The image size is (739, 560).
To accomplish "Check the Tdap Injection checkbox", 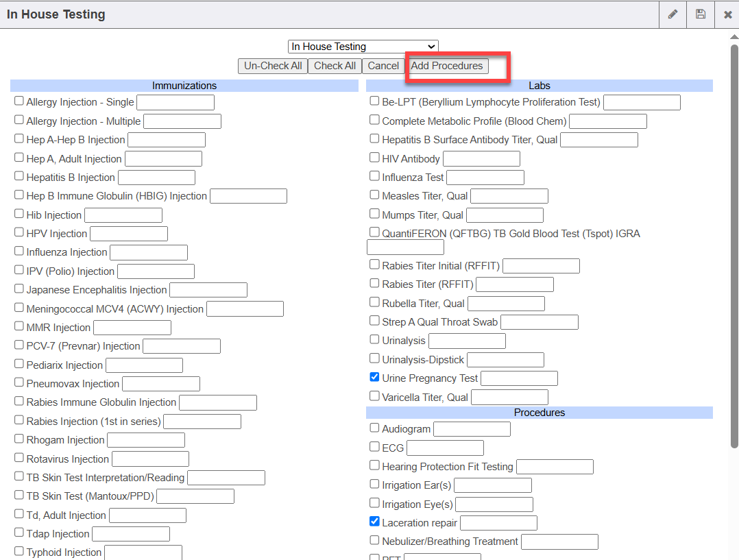I will [x=19, y=533].
